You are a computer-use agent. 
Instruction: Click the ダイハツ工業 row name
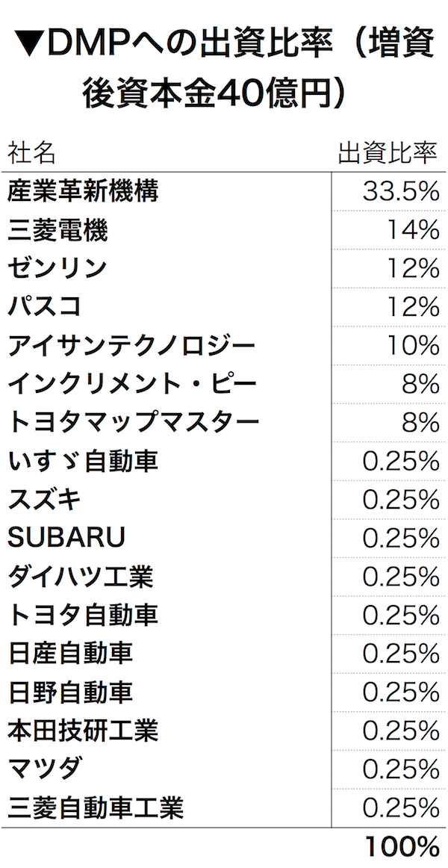pyautogui.click(x=81, y=577)
